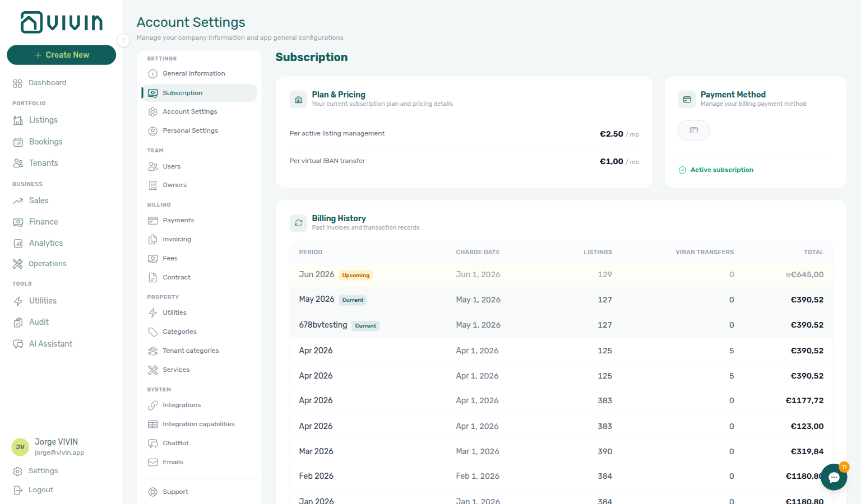Click the Owners building icon
This screenshot has height=504, width=861.
[152, 185]
